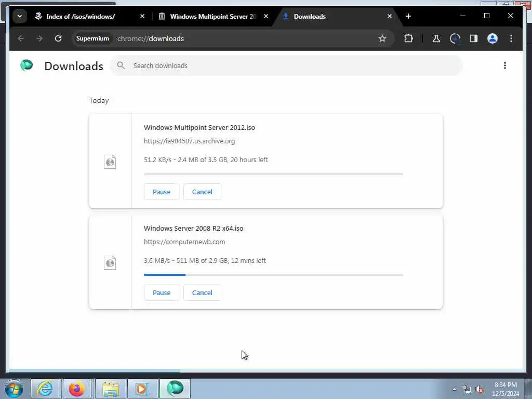The height and width of the screenshot is (399, 532).
Task: Open the profile avatar menu
Action: point(493,38)
